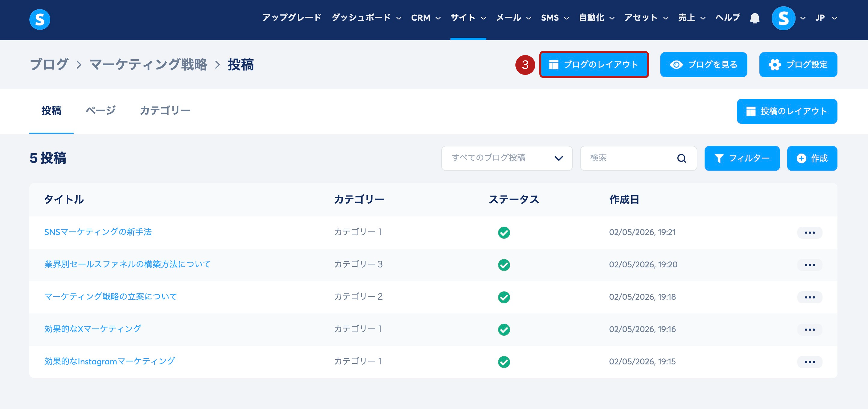
Task: Switch to the ページ tab
Action: coord(100,110)
